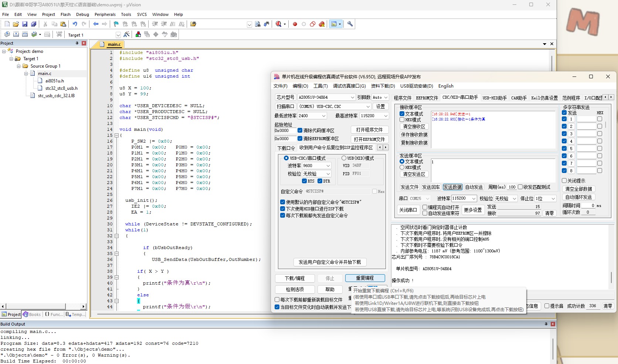Image resolution: width=618 pixels, height=364 pixels.
Task: Collapse the main.c node in project tree
Action: (x=26, y=74)
